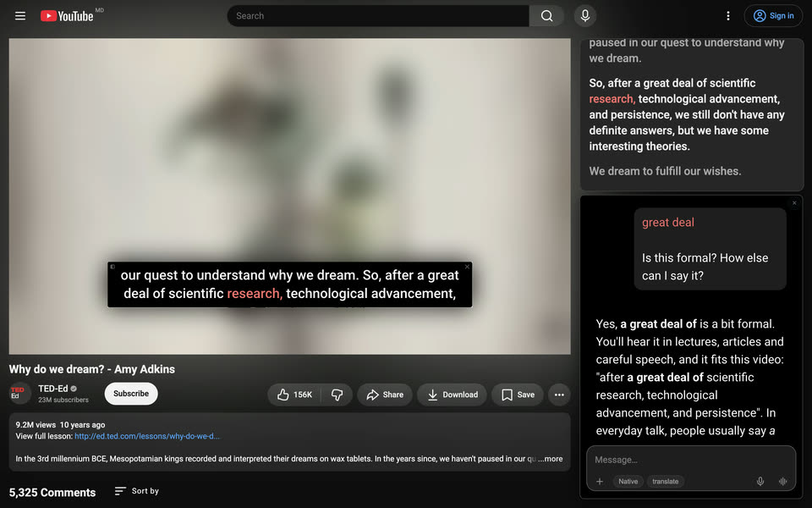The image size is (812, 508).
Task: Click the "23M subscribers" text
Action: [x=63, y=400]
